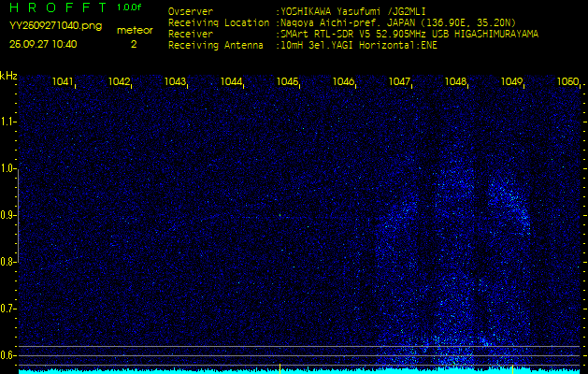Click the 1044 time axis marker
This screenshot has height=374, width=588.
click(231, 81)
